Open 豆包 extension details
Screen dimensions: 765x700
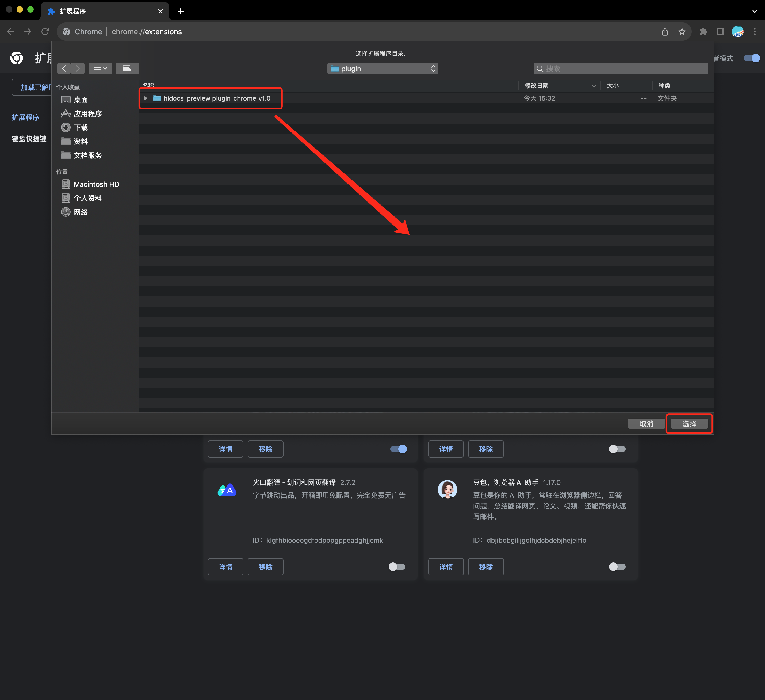pyautogui.click(x=446, y=567)
